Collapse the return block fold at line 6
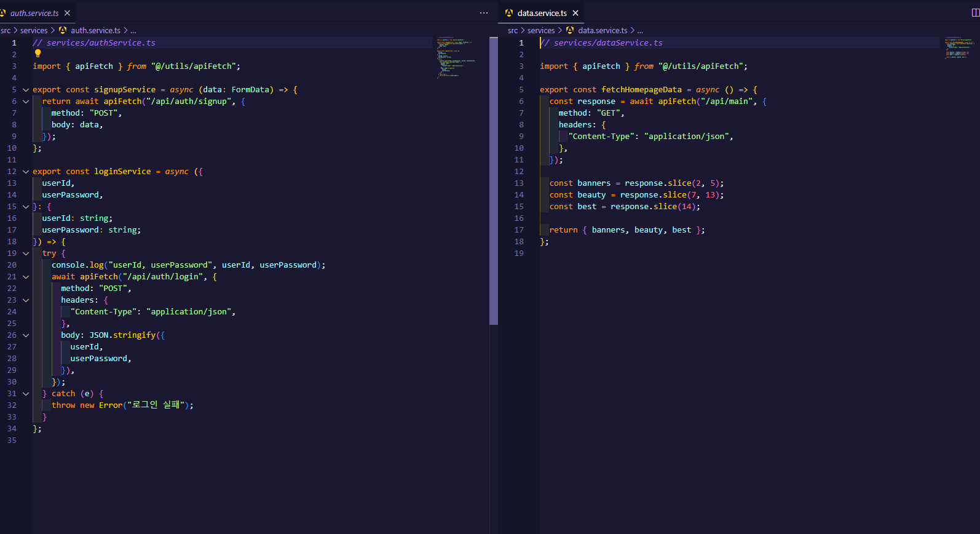The image size is (980, 534). point(26,102)
